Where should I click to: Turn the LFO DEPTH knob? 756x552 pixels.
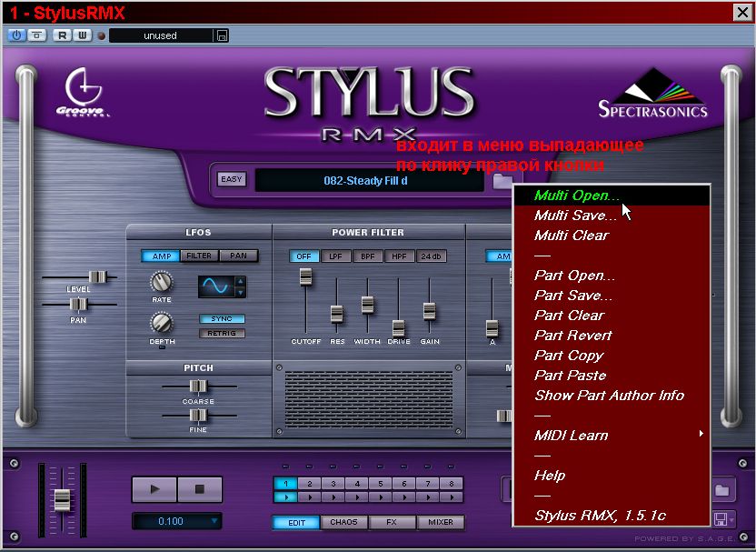[162, 323]
